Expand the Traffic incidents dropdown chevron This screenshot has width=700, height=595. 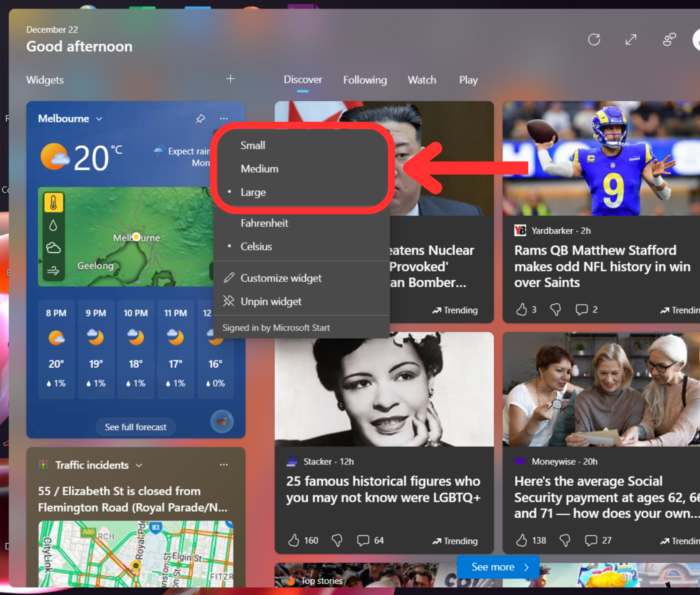tap(139, 466)
